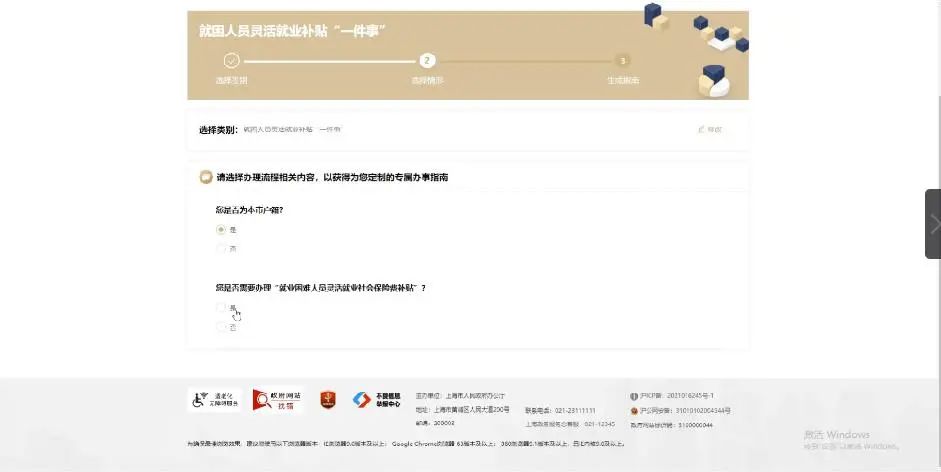This screenshot has width=941, height=472.
Task: Click the 政府网站找错 badge
Action: tap(278, 400)
